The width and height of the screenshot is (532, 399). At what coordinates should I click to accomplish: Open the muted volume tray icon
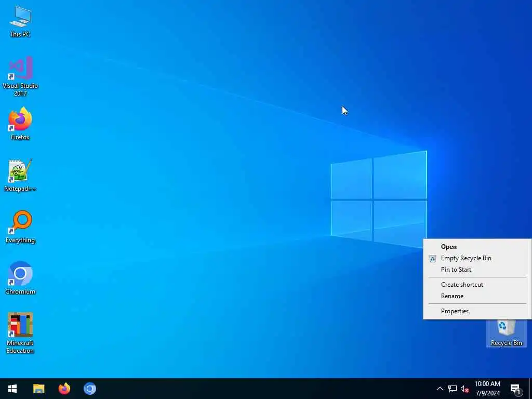click(464, 389)
